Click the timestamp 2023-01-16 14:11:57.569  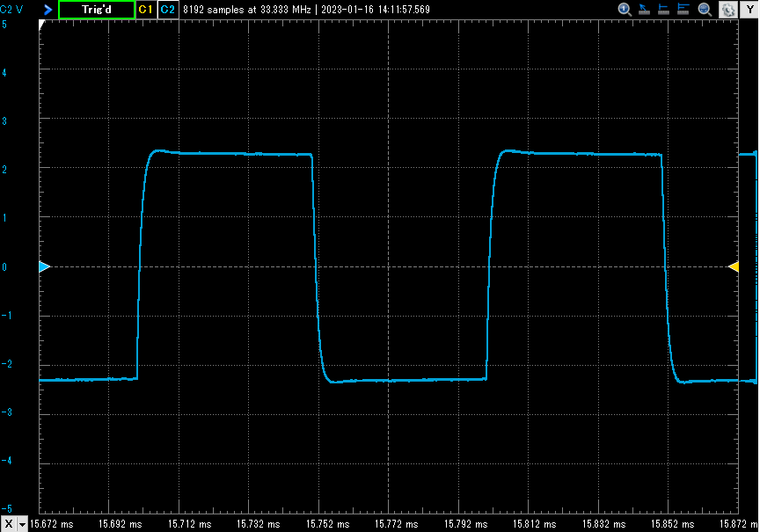pyautogui.click(x=376, y=9)
